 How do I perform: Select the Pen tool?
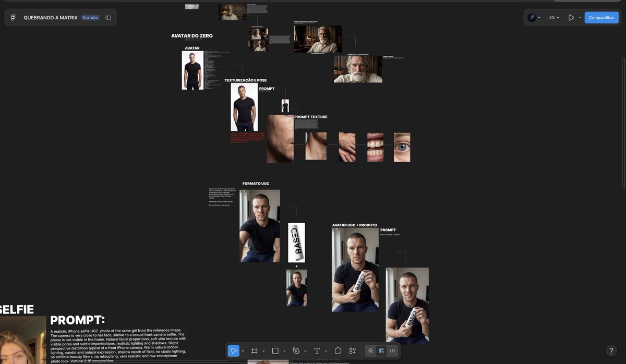pos(296,351)
